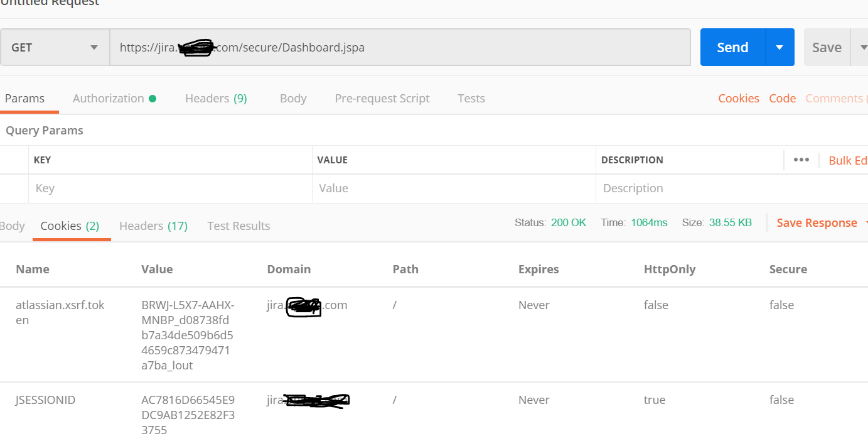Click the 38.55 KB response size value
This screenshot has width=868, height=436.
[x=731, y=222]
